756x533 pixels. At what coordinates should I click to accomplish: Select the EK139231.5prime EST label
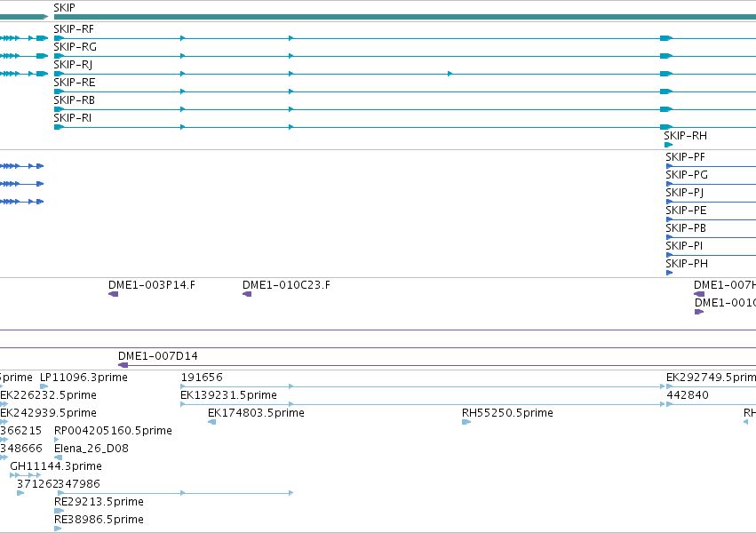click(x=228, y=395)
